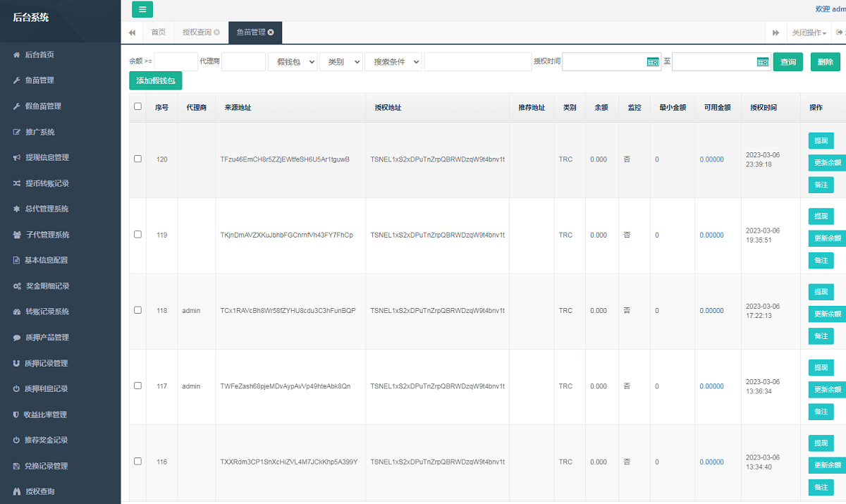
Task: Open the 假钱包 dropdown
Action: [x=292, y=62]
